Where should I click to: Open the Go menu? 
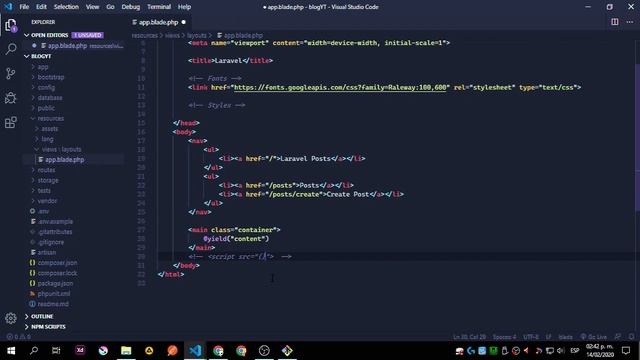pyautogui.click(x=110, y=7)
